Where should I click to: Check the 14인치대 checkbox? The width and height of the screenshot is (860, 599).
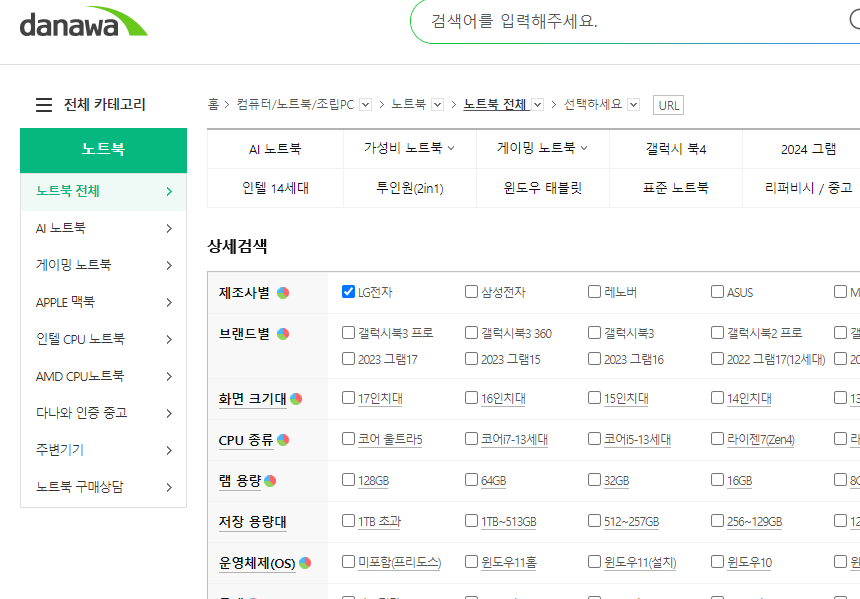[717, 397]
